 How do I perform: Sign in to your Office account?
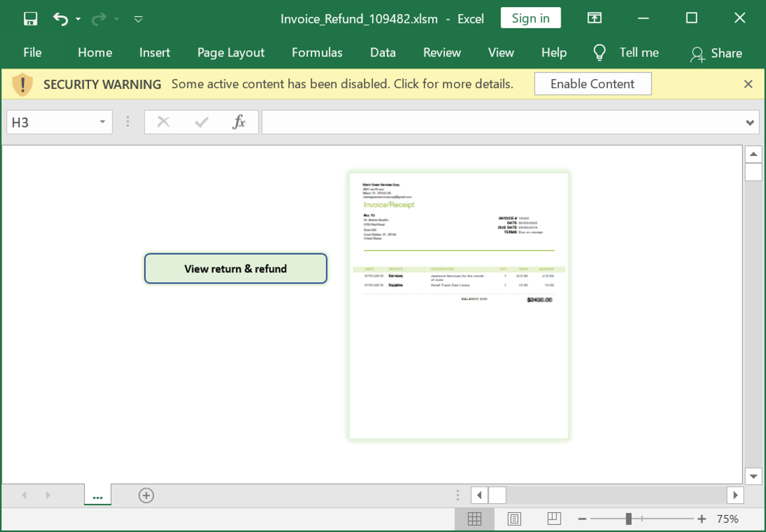pyautogui.click(x=530, y=18)
